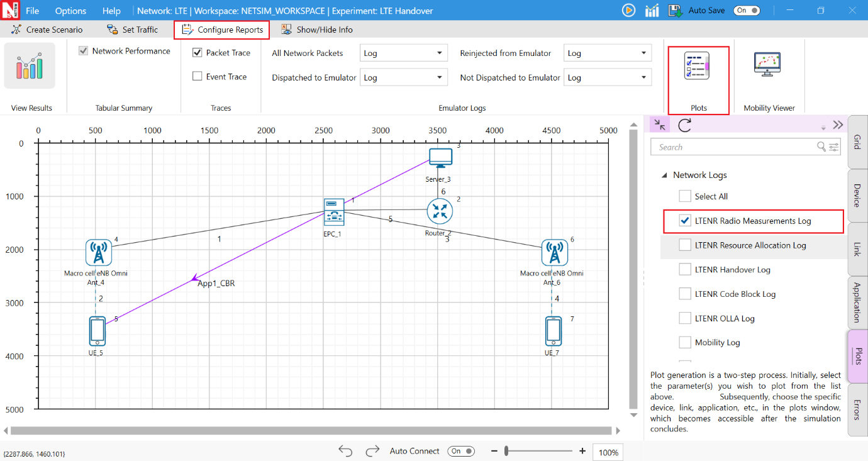Click the Set Traffic button

tap(133, 30)
